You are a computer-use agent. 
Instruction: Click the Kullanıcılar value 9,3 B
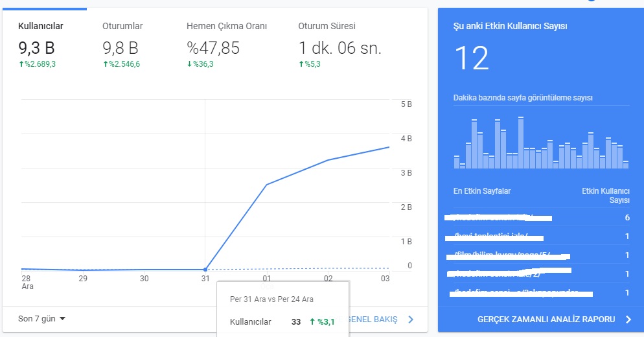coord(36,48)
